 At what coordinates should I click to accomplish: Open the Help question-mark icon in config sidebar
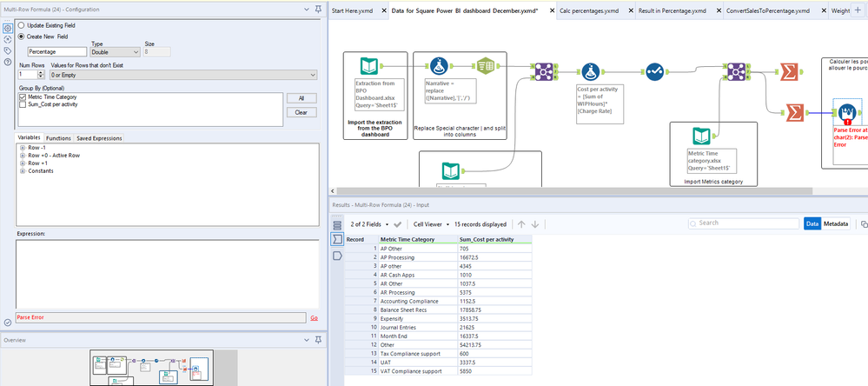coord(8,62)
